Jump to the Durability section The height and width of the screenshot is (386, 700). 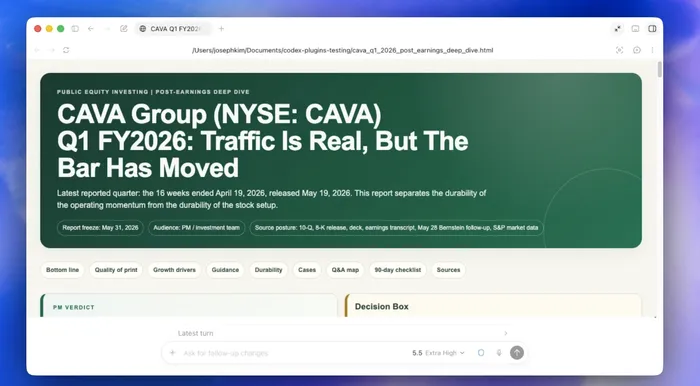click(268, 270)
